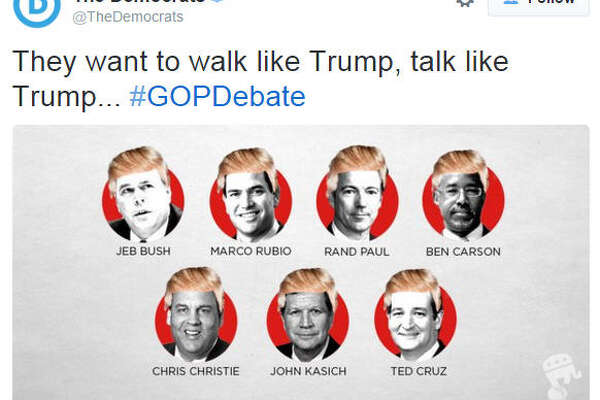Image resolution: width=600 pixels, height=400 pixels.
Task: Click the BEN CARSON name label
Action: [463, 251]
